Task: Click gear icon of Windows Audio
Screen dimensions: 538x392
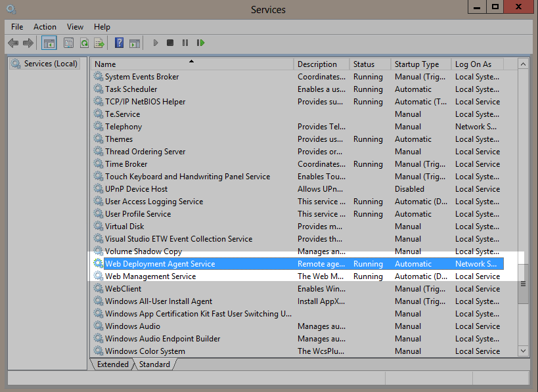Action: tap(99, 326)
